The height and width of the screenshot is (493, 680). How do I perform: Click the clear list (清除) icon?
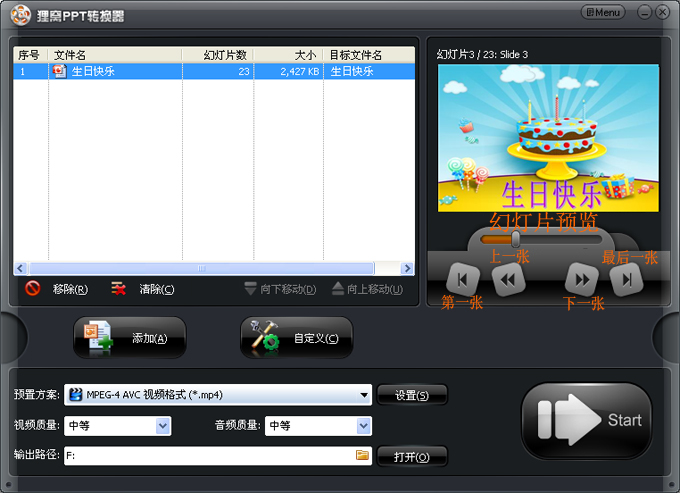tap(118, 288)
